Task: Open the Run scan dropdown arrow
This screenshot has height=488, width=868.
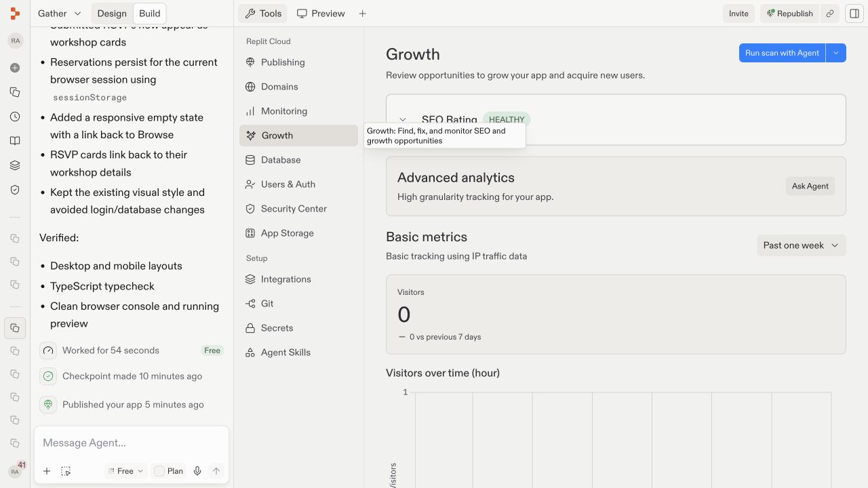Action: coord(836,53)
